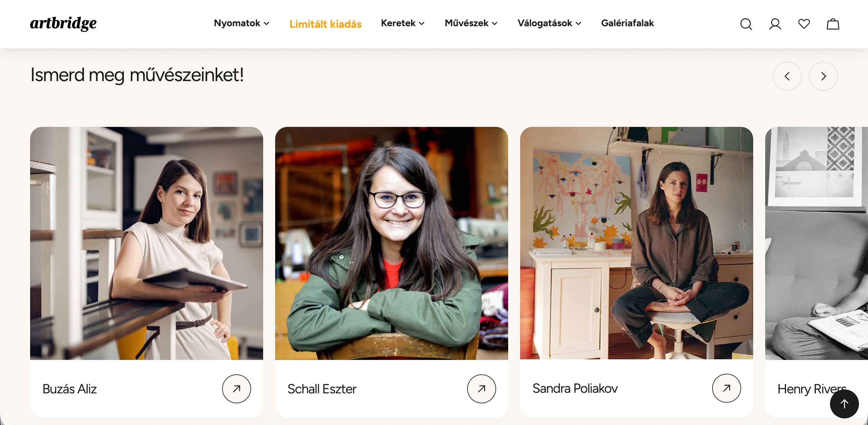Expand the Keretek dropdown menu
Screen dimensions: 868x425
403,23
